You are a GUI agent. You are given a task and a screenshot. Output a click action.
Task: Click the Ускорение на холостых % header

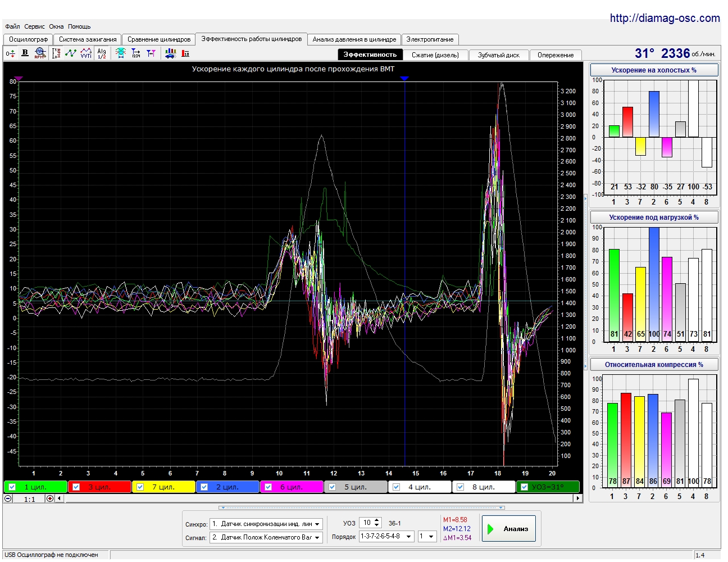654,70
